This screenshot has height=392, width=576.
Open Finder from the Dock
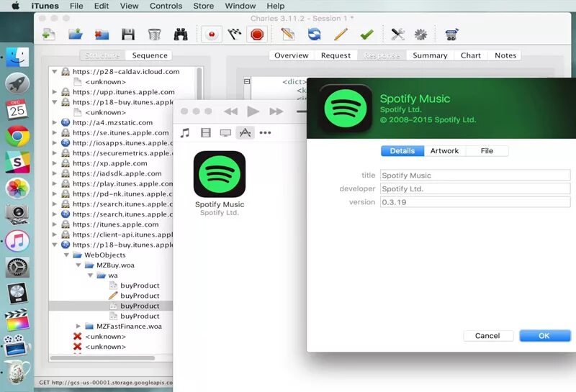(x=17, y=57)
